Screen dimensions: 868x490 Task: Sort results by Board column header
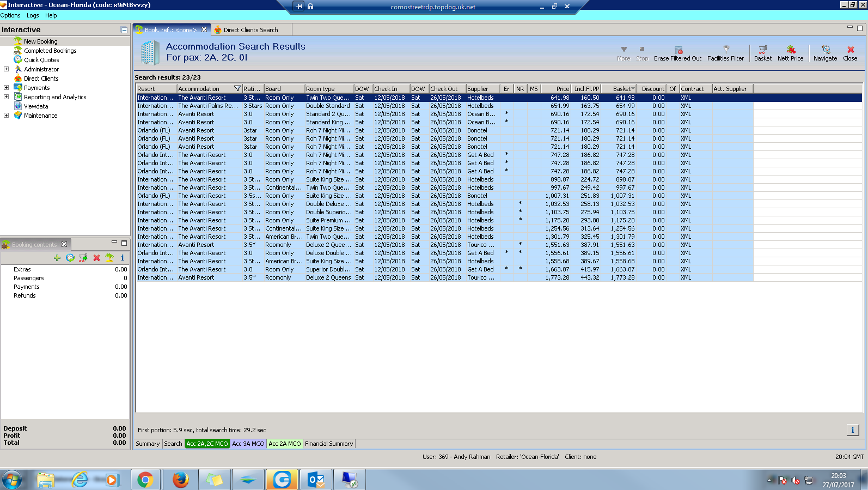[284, 89]
